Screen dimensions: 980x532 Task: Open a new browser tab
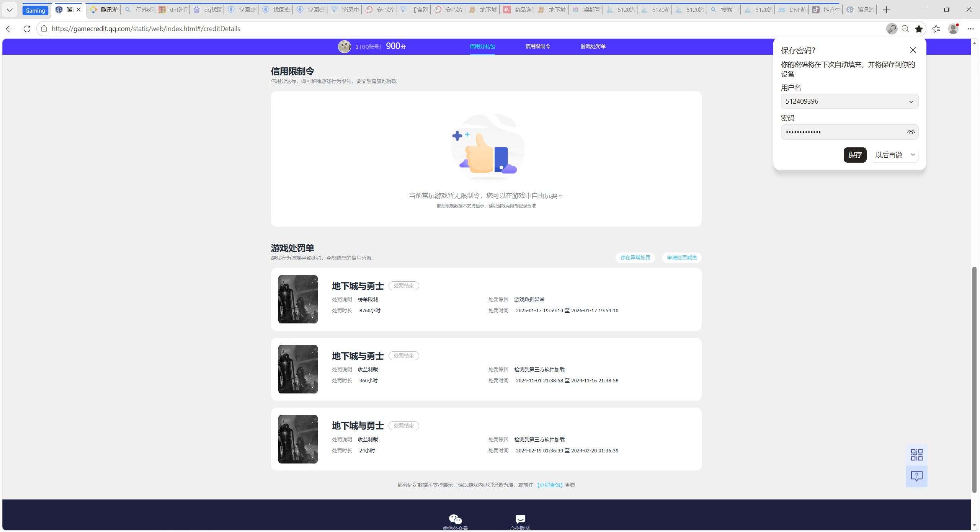tap(886, 10)
